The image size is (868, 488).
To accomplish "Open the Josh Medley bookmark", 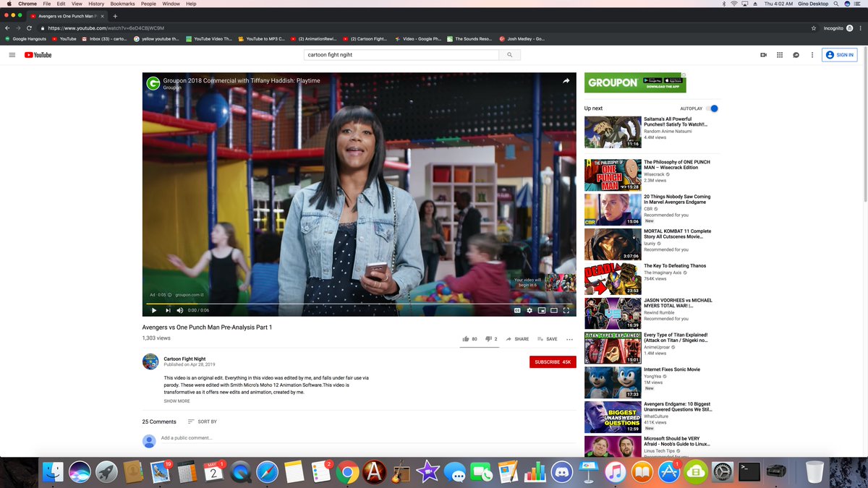I will tap(522, 39).
